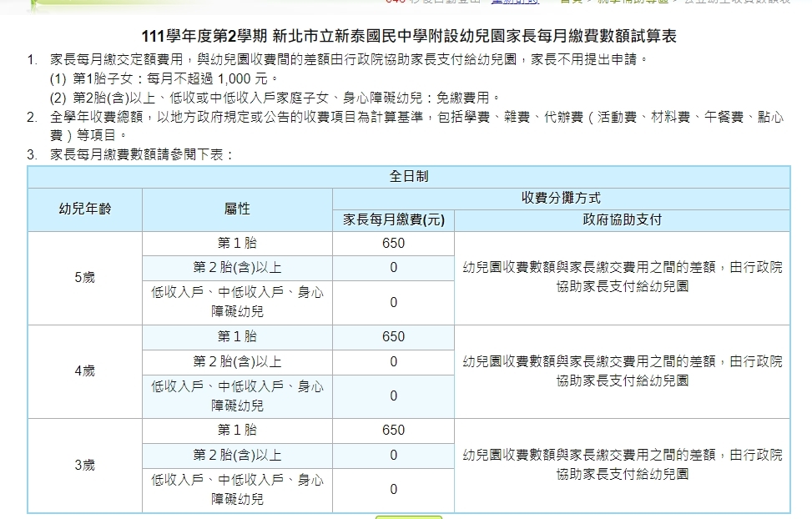Select the 3歲 age cell

point(85,465)
